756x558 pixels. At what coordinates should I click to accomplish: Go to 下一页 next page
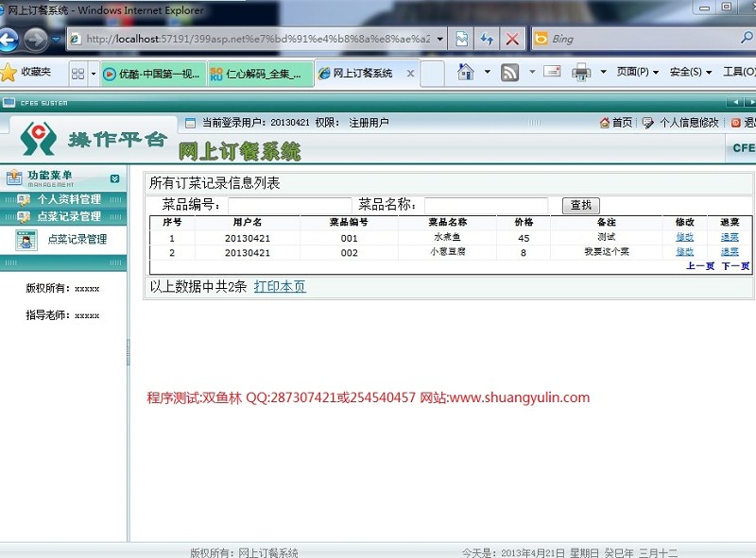pyautogui.click(x=735, y=266)
